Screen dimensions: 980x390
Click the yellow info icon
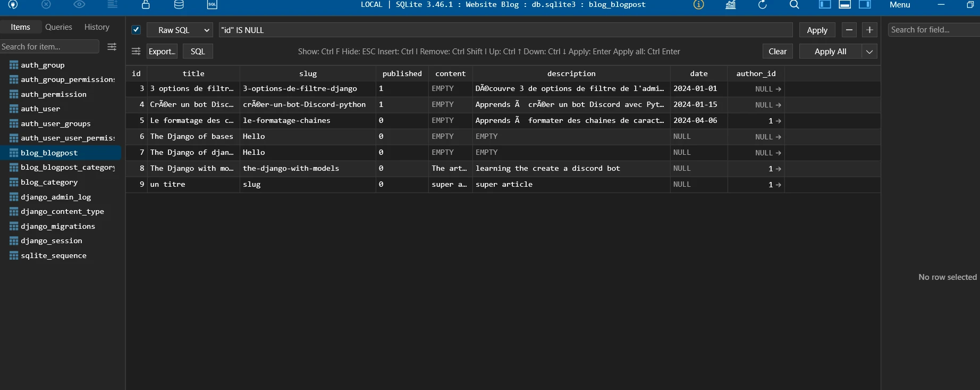(x=698, y=4)
